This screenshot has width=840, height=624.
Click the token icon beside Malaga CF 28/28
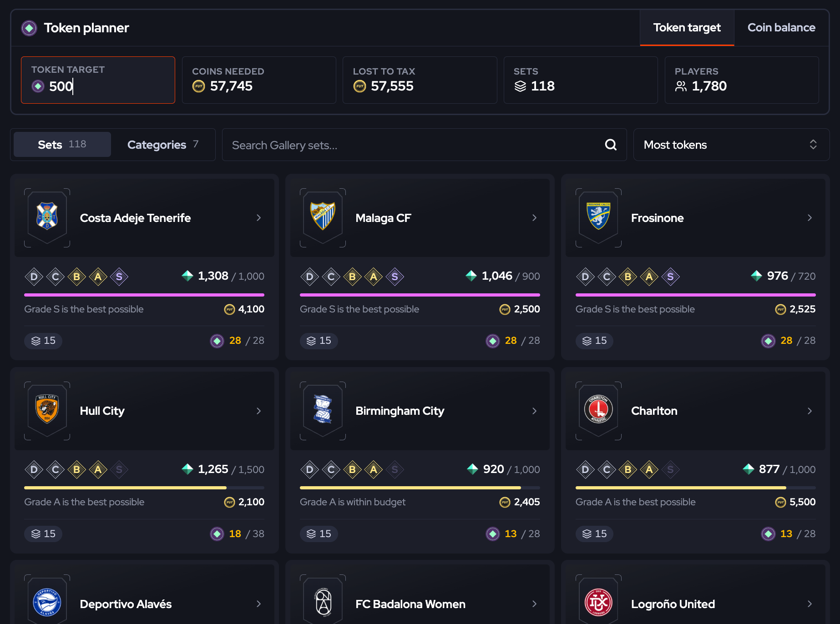point(493,341)
